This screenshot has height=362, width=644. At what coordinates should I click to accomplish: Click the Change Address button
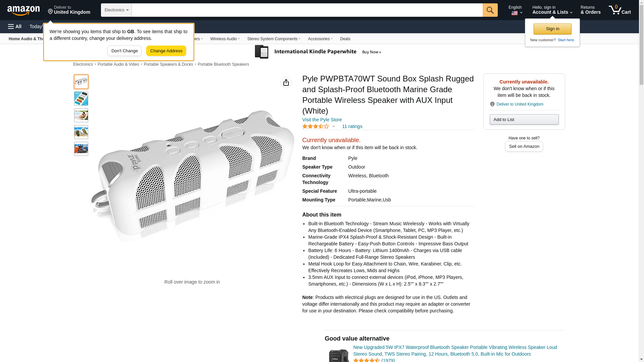tap(166, 51)
